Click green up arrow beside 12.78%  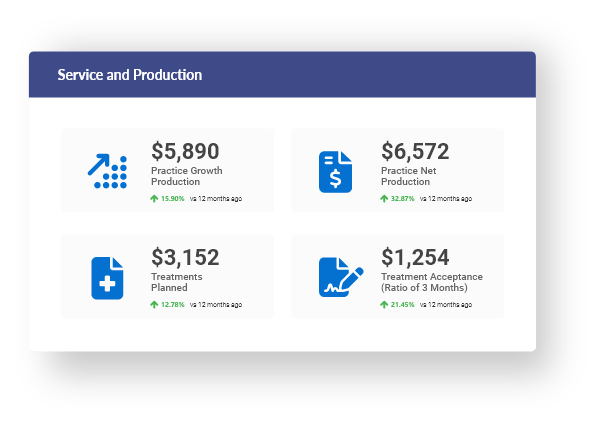154,304
